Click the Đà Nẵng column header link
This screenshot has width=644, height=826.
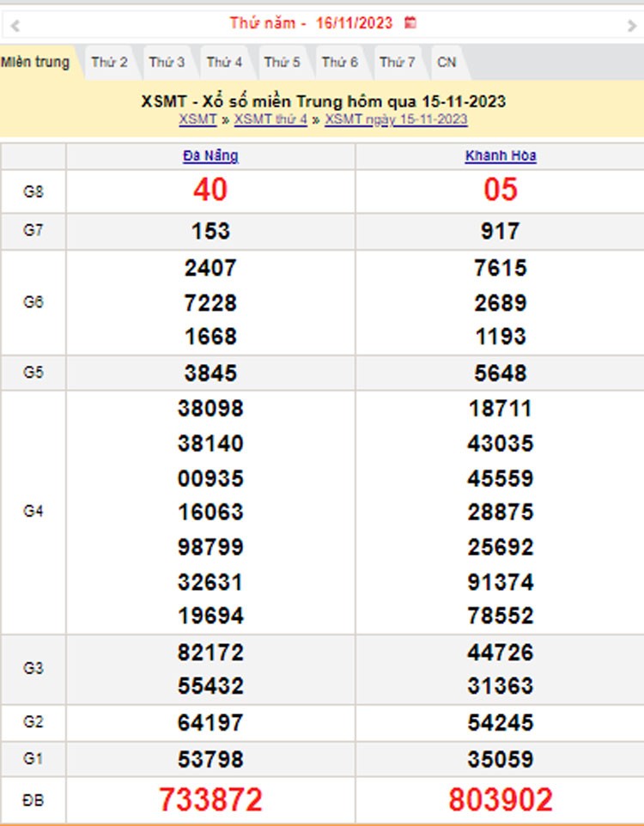tap(210, 156)
